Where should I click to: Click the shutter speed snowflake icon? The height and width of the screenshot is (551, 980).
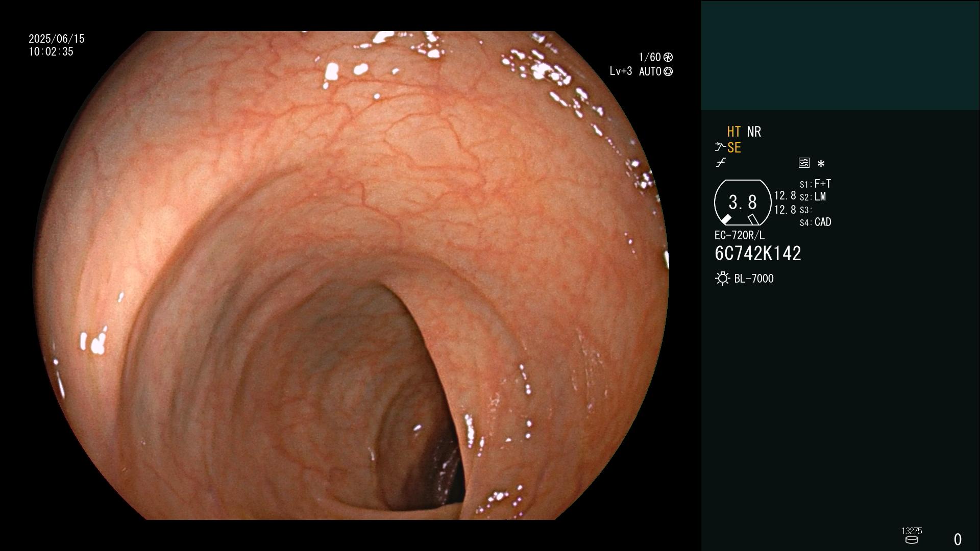[x=668, y=57]
